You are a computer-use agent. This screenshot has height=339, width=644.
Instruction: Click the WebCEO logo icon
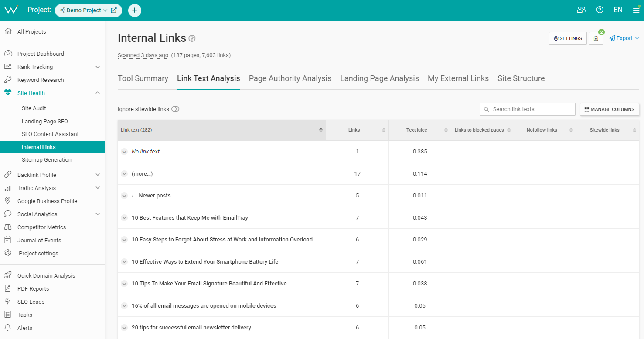(x=11, y=10)
